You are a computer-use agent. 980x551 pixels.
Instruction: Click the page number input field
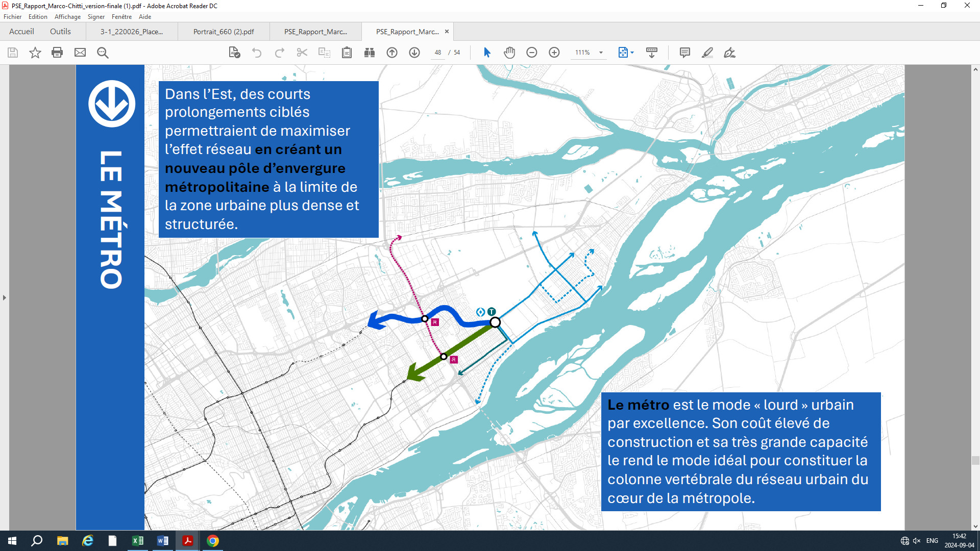[x=438, y=53]
